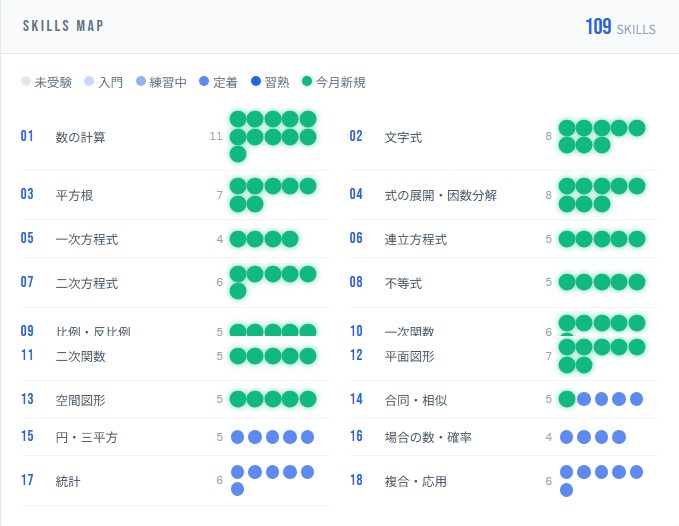
Task: Click category number 01
Action: pyautogui.click(x=27, y=136)
